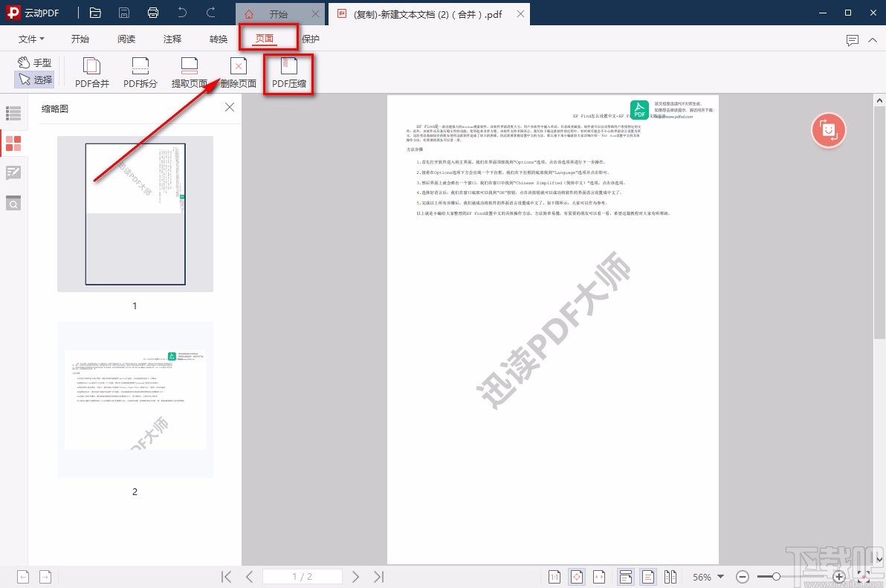Screen dimensions: 886x588
Task: Open the PDF合并 merge tool
Action: coord(91,73)
